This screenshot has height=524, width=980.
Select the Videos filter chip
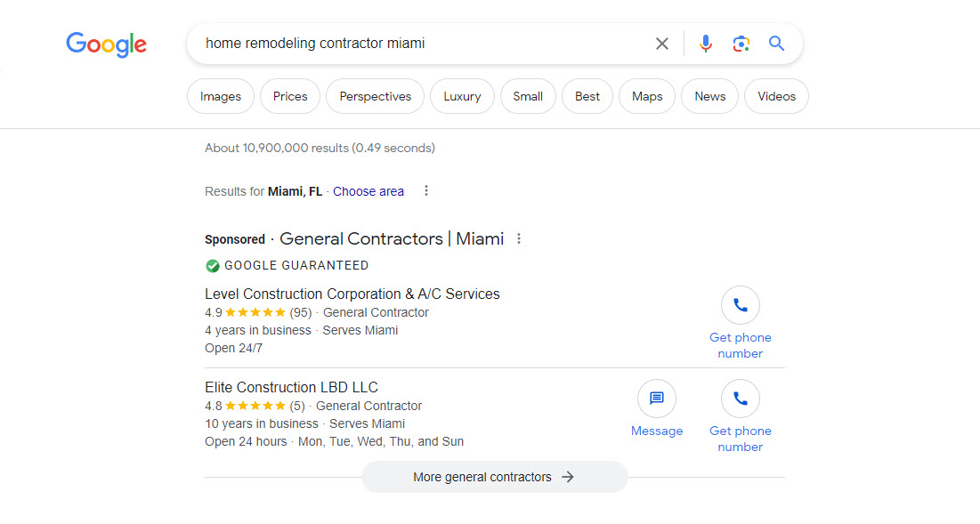click(x=775, y=96)
